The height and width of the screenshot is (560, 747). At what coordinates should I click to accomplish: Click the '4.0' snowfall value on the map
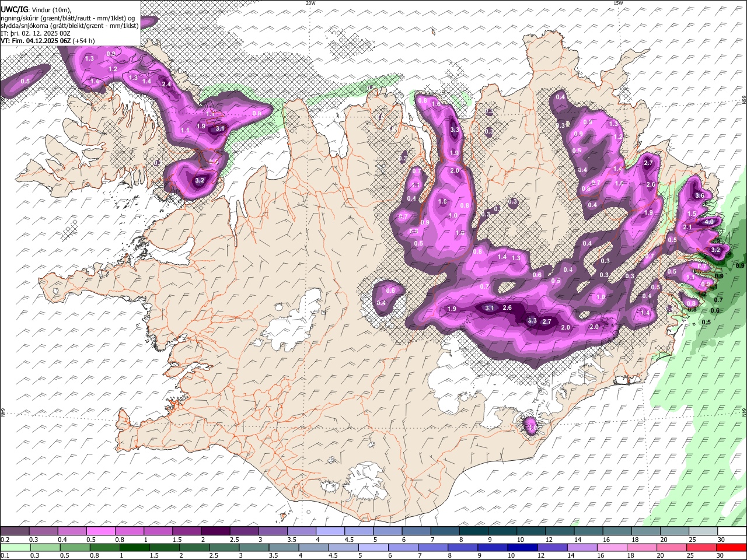709,222
